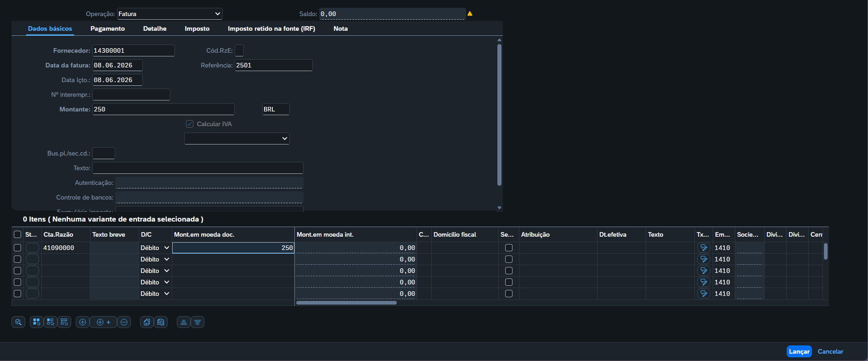Sort items ascending with the pyramid icon

[x=184, y=322]
